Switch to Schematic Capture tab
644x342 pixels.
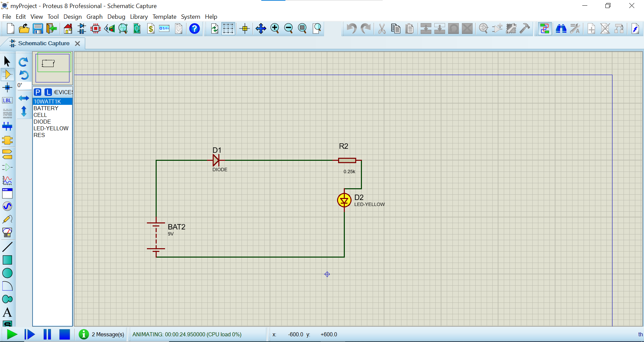44,44
